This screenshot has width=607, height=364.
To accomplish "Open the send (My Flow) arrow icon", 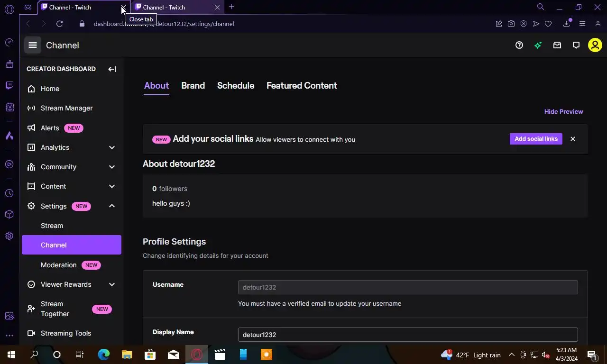I will [x=536, y=24].
